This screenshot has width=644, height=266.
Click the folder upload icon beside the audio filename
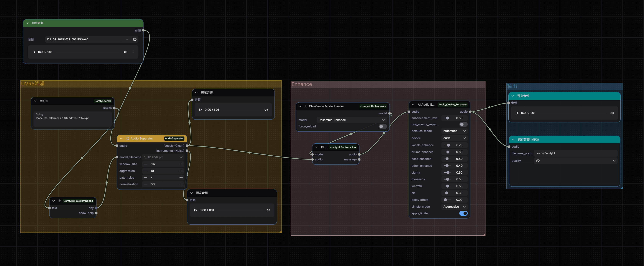(x=135, y=39)
